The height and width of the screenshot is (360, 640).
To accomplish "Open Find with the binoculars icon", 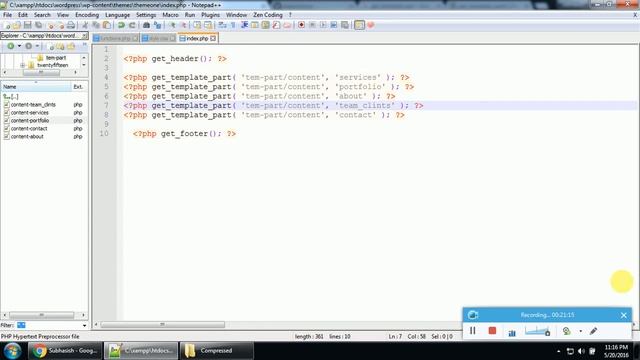I will click(x=146, y=25).
